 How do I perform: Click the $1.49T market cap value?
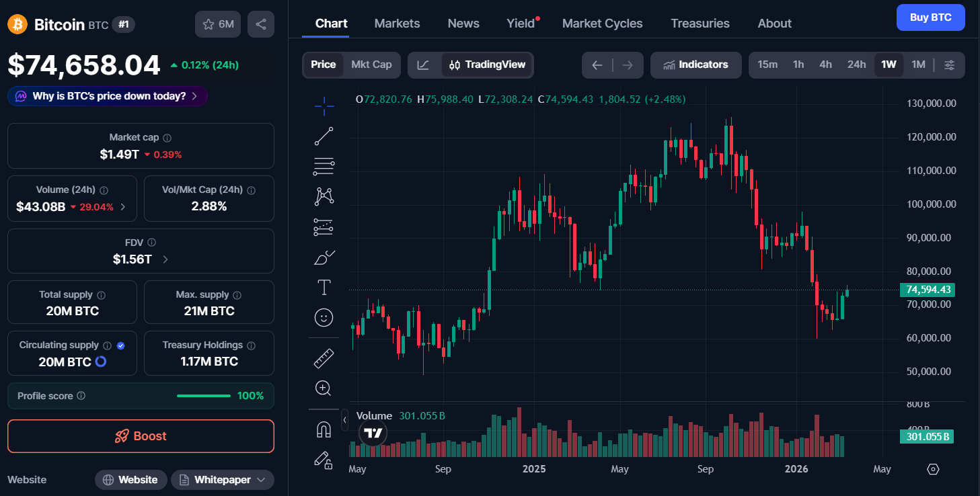120,154
